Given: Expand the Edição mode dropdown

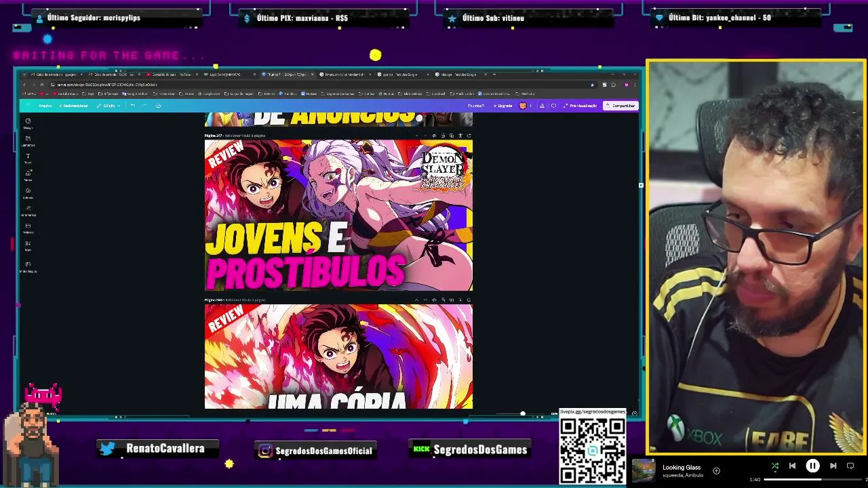Looking at the screenshot, I should pyautogui.click(x=108, y=106).
